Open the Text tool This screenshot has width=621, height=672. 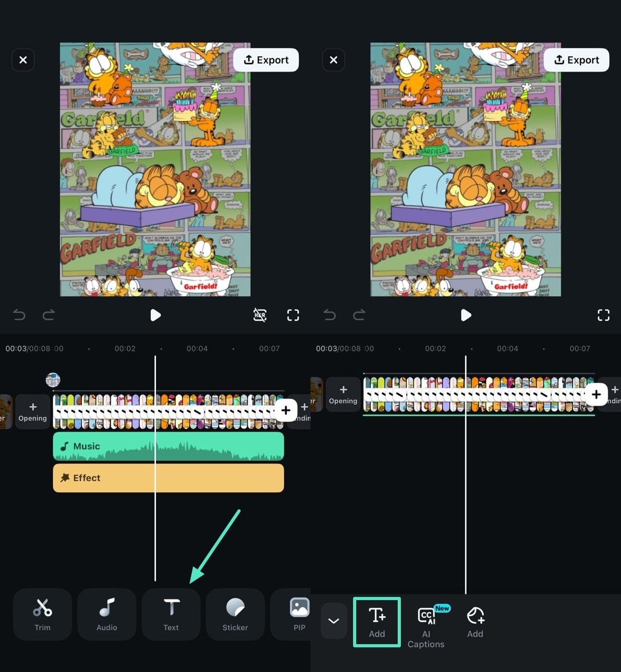(x=171, y=614)
